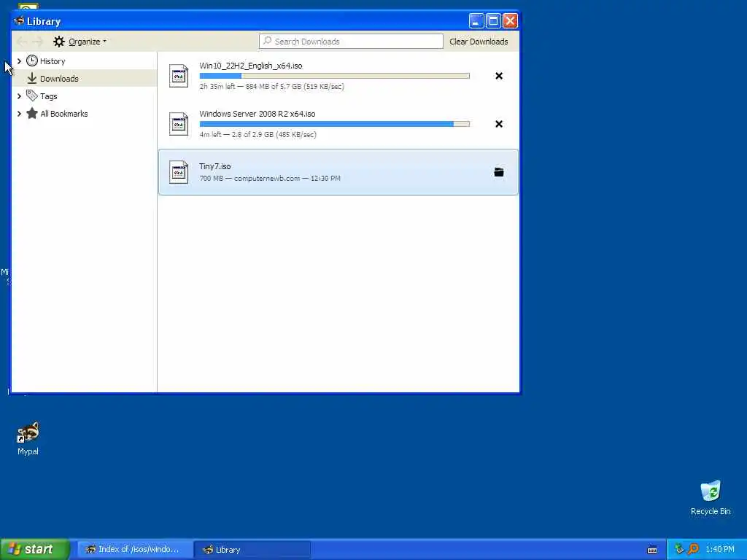This screenshot has height=560, width=747.
Task: Minimize the Library window
Action: coord(476,20)
